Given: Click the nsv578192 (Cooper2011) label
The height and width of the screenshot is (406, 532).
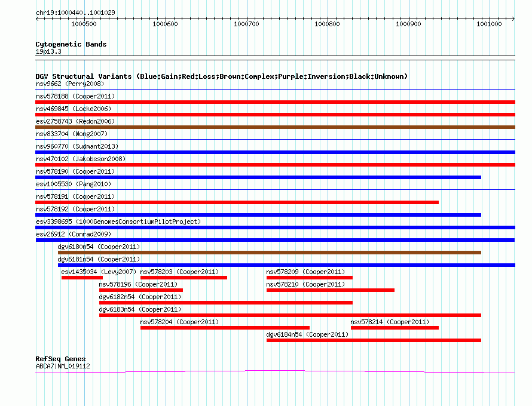Looking at the screenshot, I should click(75, 209).
